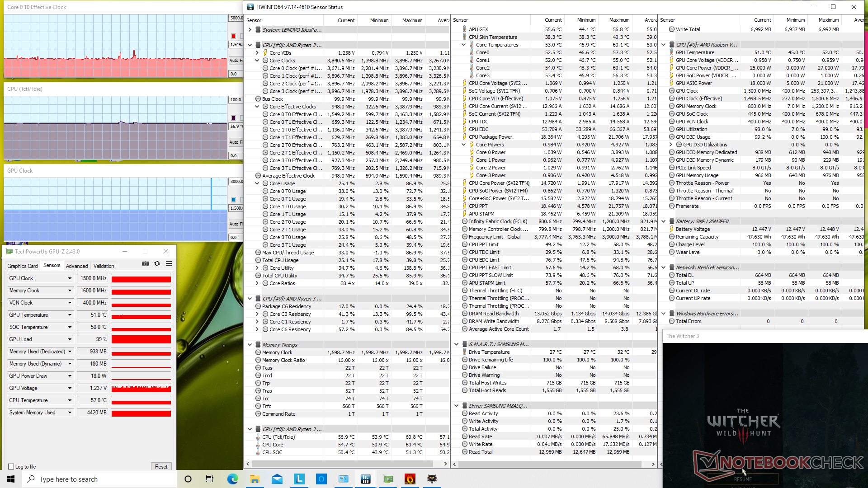Viewport: 868px width, 488px height.
Task: Click the GPU-Z refresh icon
Action: coord(157,263)
